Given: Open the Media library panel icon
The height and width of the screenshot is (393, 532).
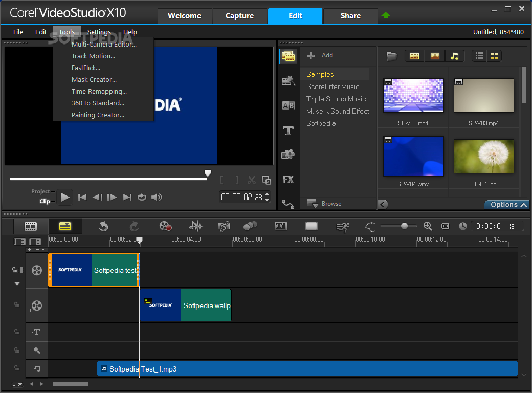Looking at the screenshot, I should coord(289,56).
